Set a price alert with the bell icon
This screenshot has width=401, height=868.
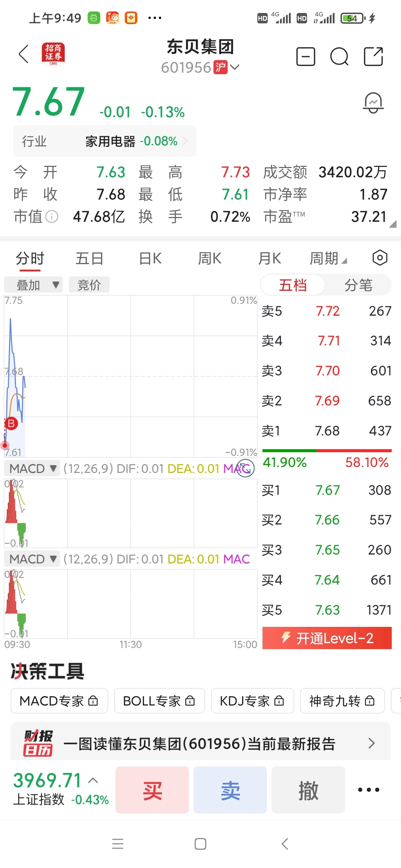point(373,103)
